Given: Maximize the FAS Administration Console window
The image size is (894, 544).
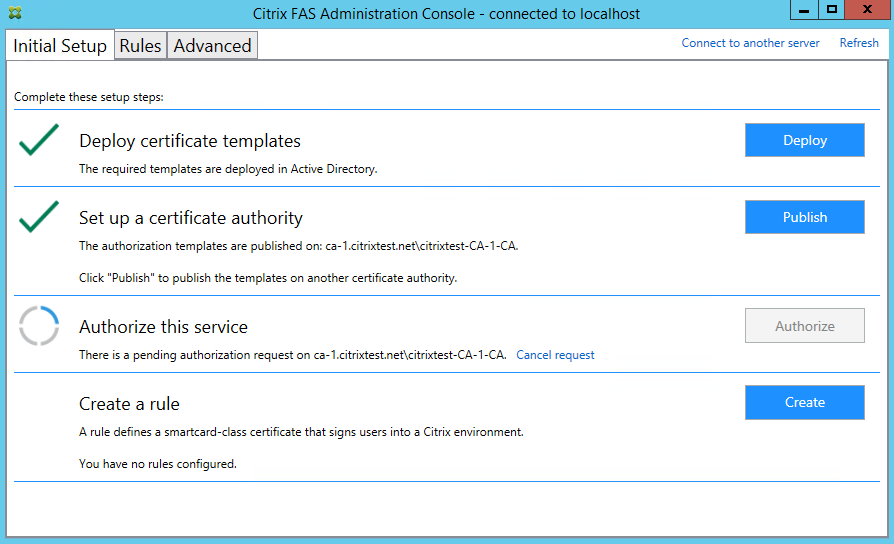Looking at the screenshot, I should coord(831,10).
